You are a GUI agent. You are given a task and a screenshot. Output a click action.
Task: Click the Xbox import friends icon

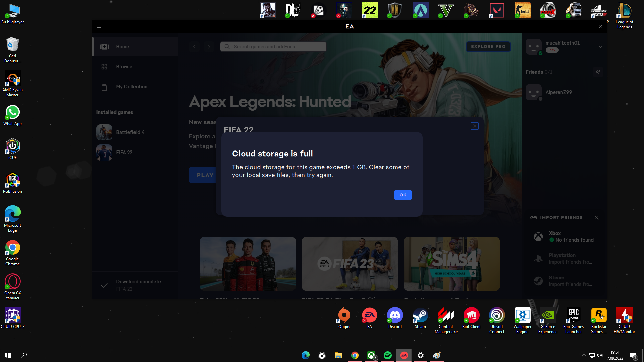tap(538, 237)
